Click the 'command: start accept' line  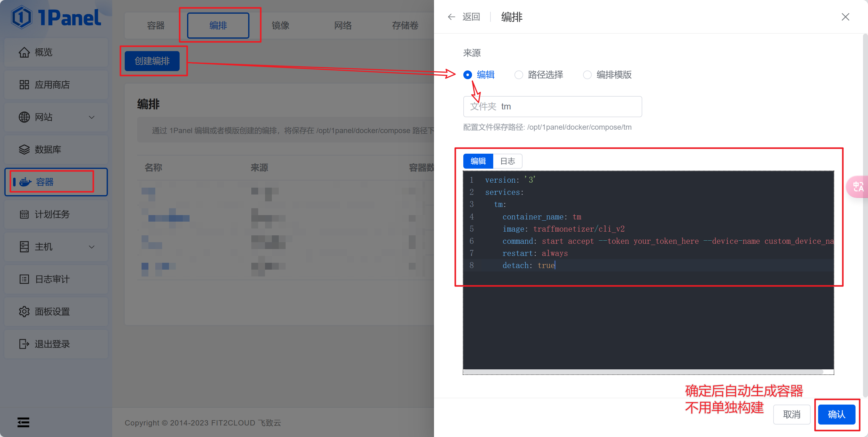(668, 241)
